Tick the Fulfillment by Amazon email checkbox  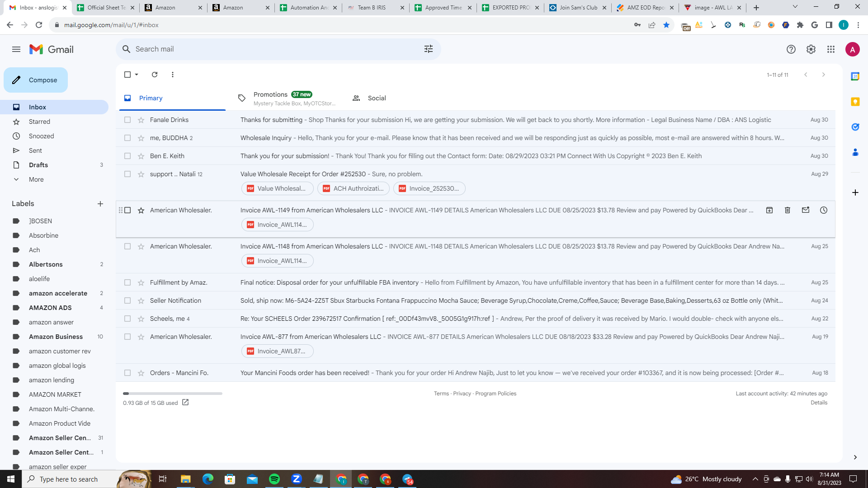tap(127, 282)
